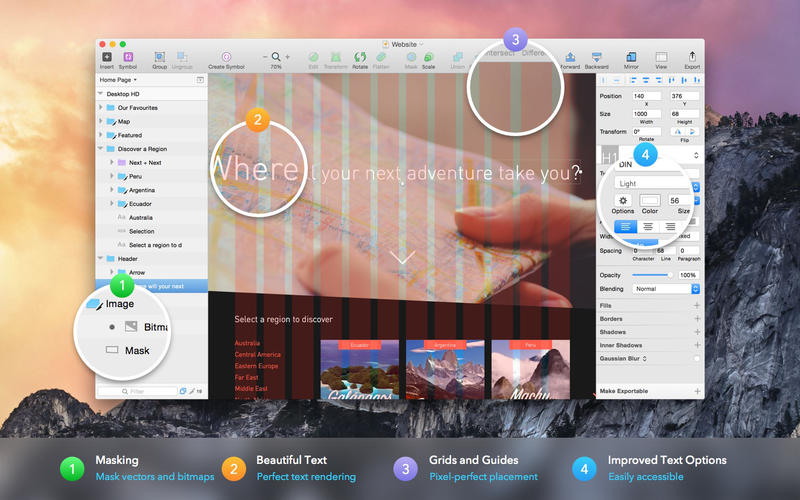800x500 pixels.
Task: Select the Rotate tool
Action: (x=359, y=57)
